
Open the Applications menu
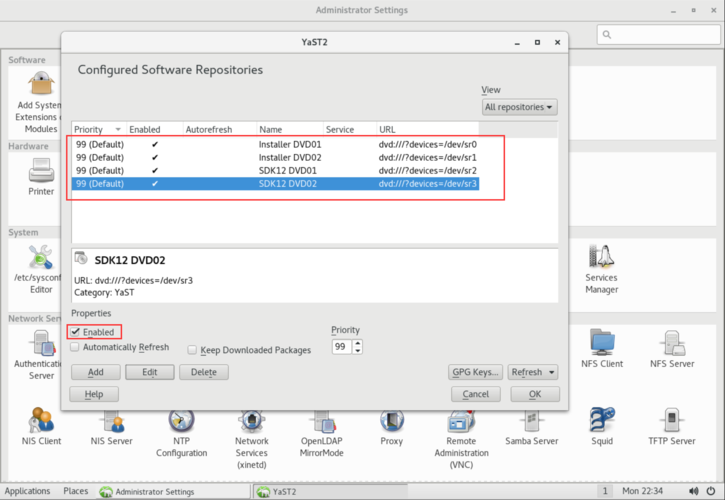click(x=27, y=491)
